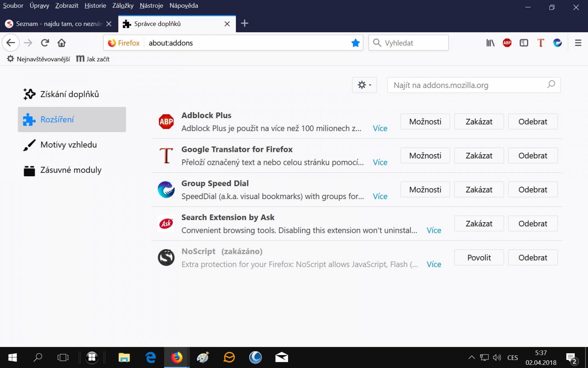
Task: Disable Google Translator for Firefox
Action: click(x=479, y=156)
